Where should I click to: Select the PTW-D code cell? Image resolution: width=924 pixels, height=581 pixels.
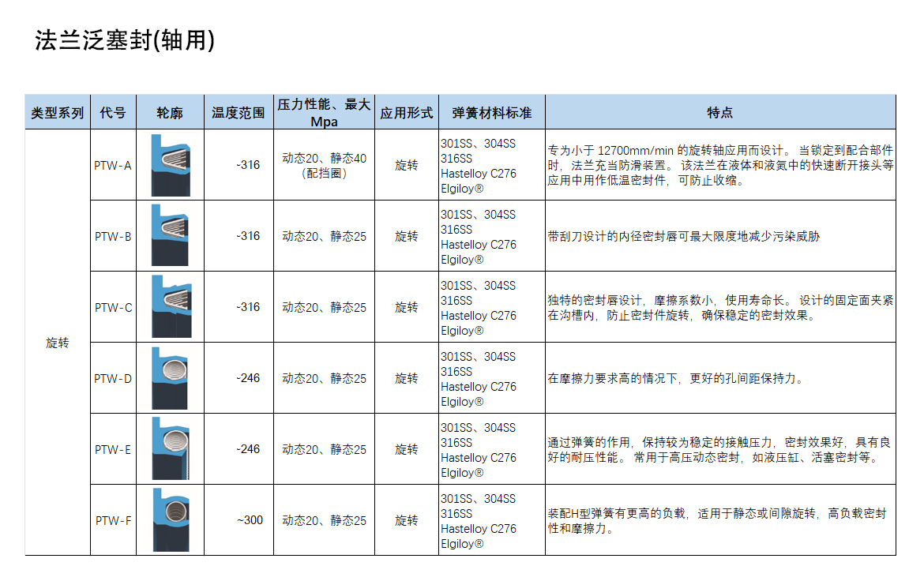[x=113, y=378]
